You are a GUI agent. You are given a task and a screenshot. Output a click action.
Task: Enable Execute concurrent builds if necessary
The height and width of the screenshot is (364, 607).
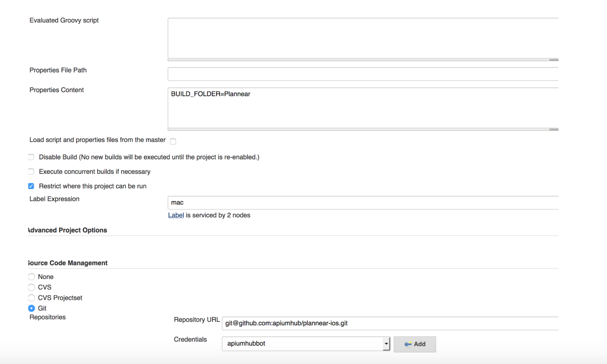click(31, 172)
